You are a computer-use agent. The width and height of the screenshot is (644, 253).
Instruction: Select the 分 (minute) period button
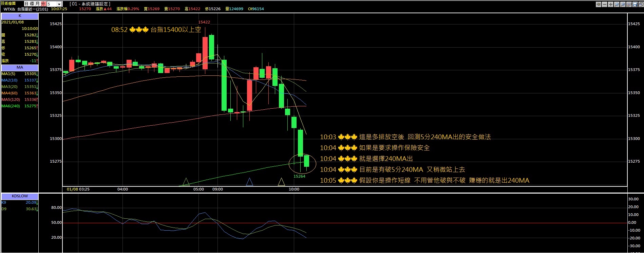click(x=43, y=4)
